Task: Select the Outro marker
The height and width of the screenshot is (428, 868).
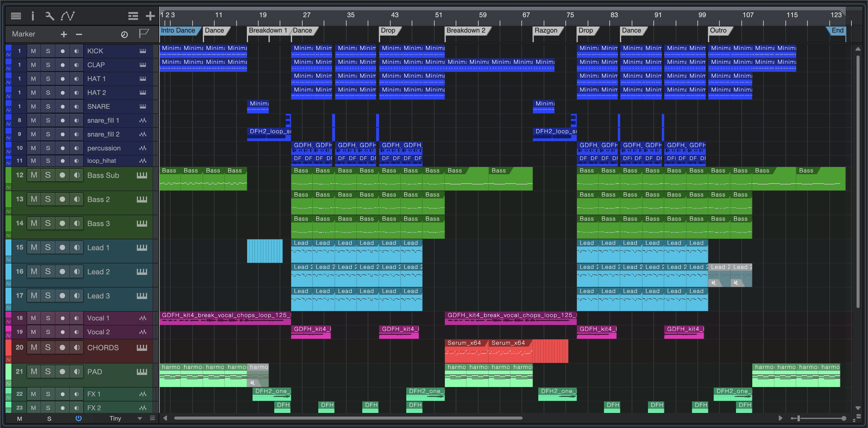Action: [718, 30]
